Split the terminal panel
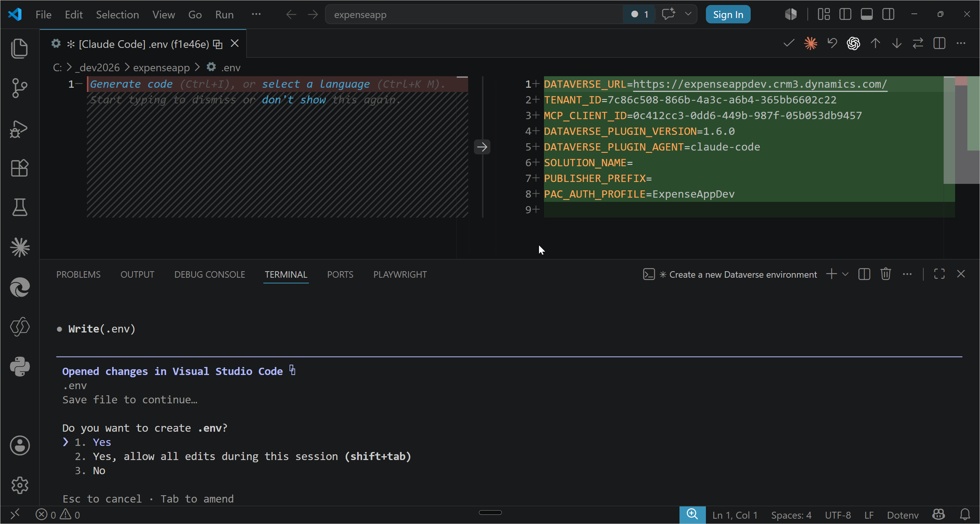980x524 pixels. [864, 274]
